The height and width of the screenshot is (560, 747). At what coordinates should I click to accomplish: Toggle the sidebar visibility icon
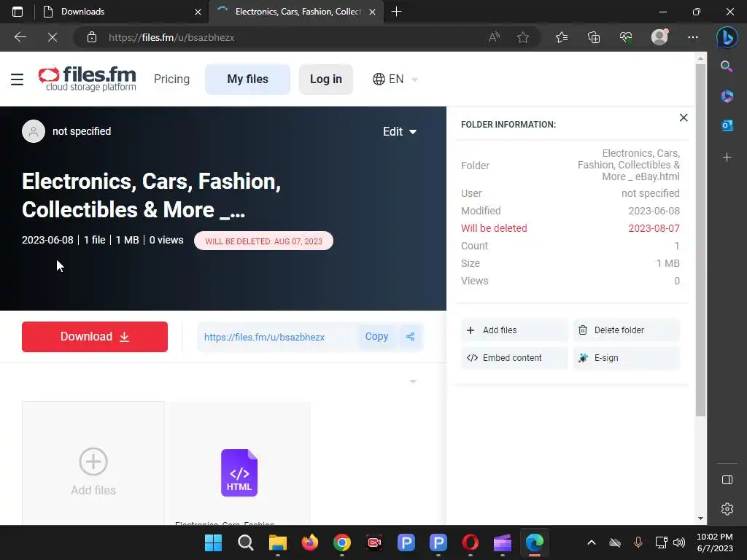click(x=727, y=480)
